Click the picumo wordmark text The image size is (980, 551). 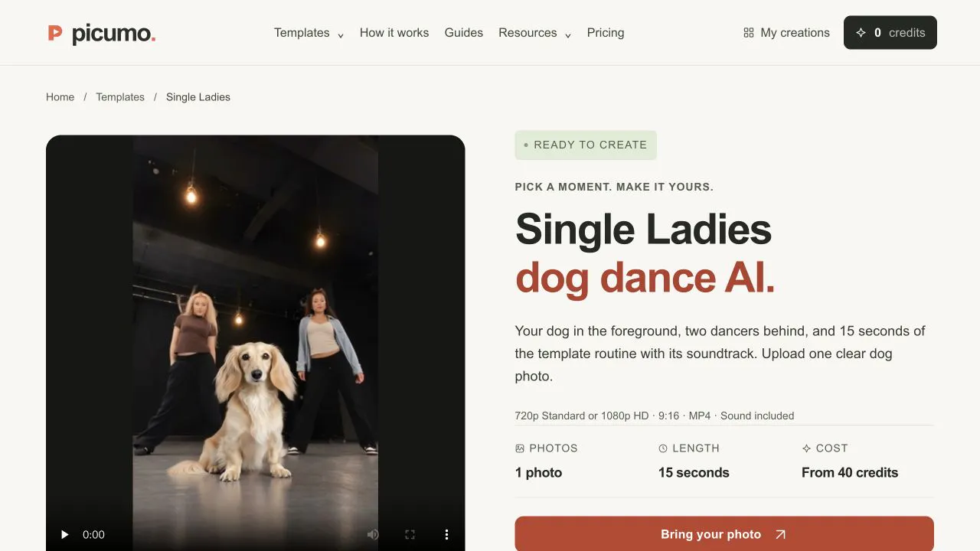pyautogui.click(x=113, y=34)
